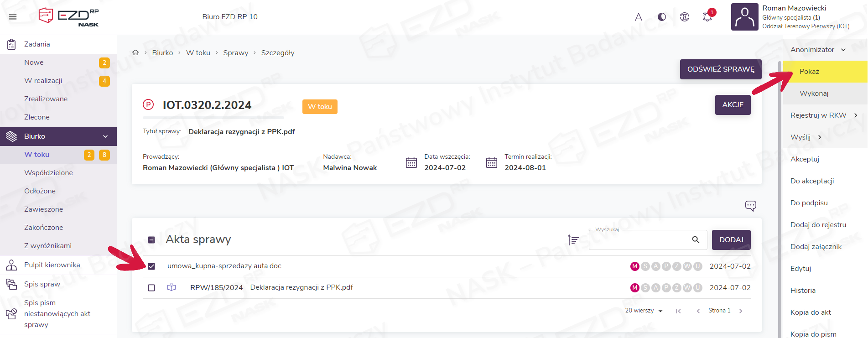
Task: Open the 20 wierszy rows dropdown
Action: [644, 311]
